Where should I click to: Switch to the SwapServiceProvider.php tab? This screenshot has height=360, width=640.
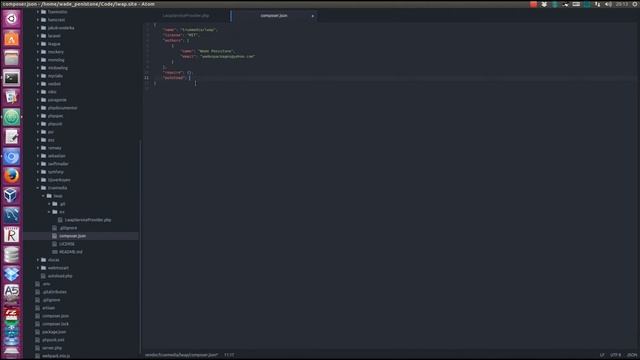(186, 16)
